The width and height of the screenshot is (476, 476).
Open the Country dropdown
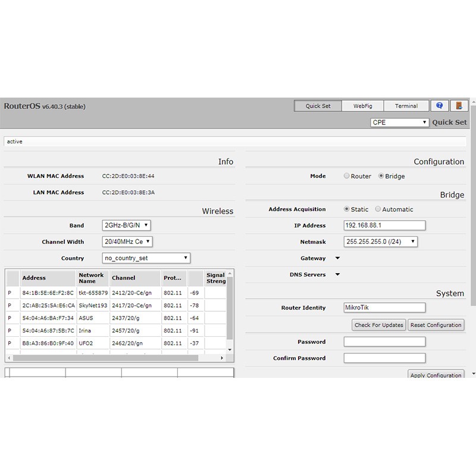pyautogui.click(x=146, y=258)
